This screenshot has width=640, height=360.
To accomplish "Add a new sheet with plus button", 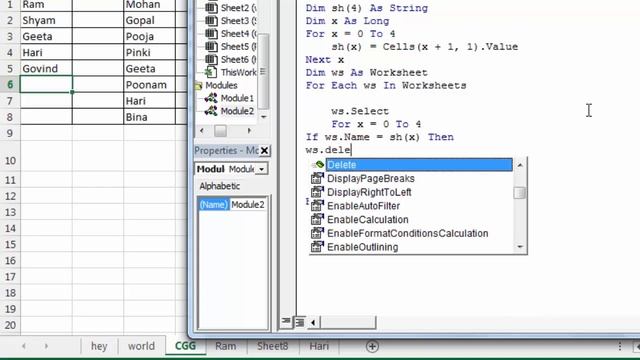I will click(372, 347).
